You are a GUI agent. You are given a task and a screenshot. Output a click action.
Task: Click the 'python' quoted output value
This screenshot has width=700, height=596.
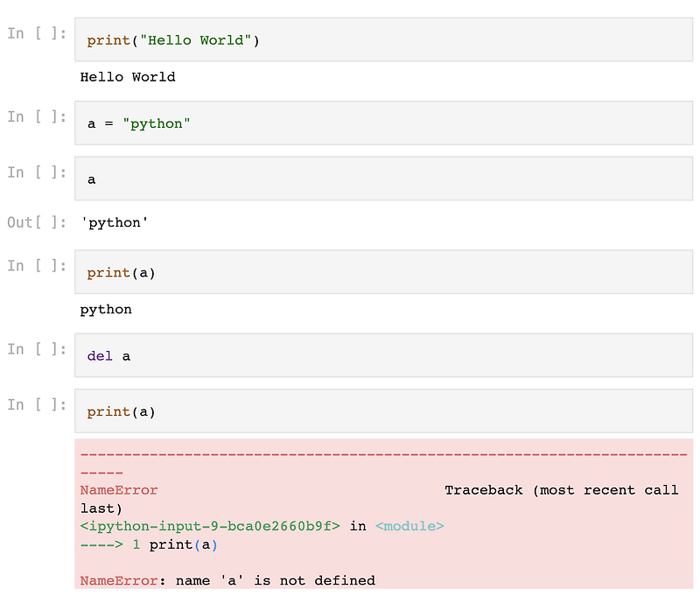click(115, 222)
